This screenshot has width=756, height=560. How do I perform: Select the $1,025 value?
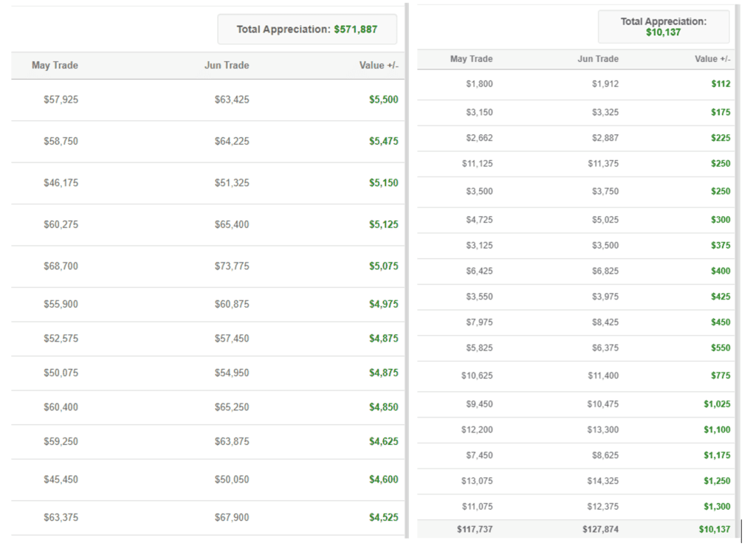[717, 404]
